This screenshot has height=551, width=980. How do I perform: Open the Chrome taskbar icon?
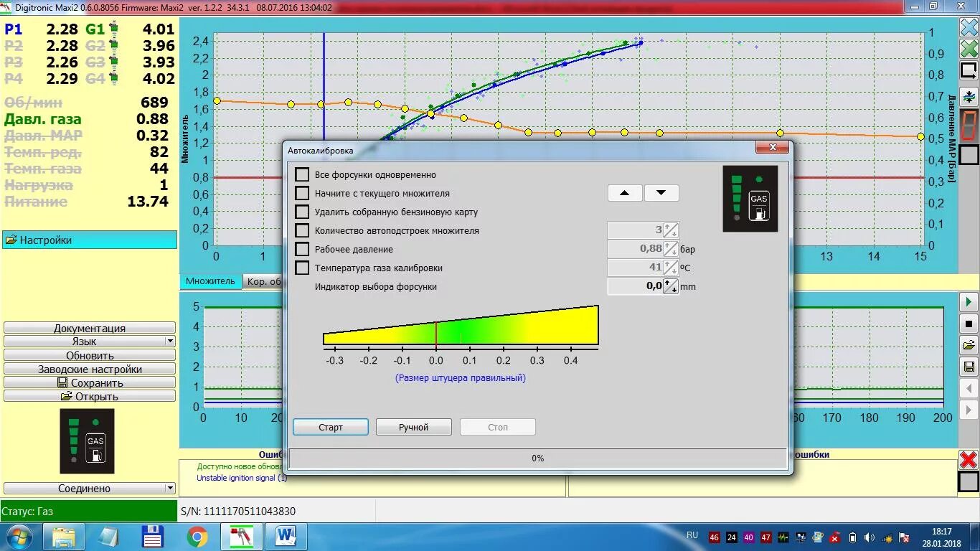[x=197, y=537]
